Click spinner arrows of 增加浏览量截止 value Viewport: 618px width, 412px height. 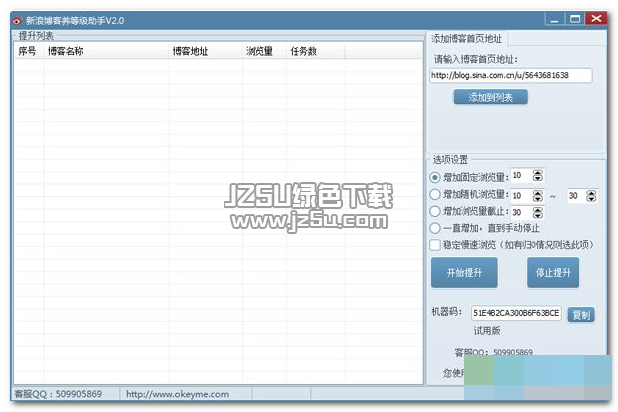point(538,213)
